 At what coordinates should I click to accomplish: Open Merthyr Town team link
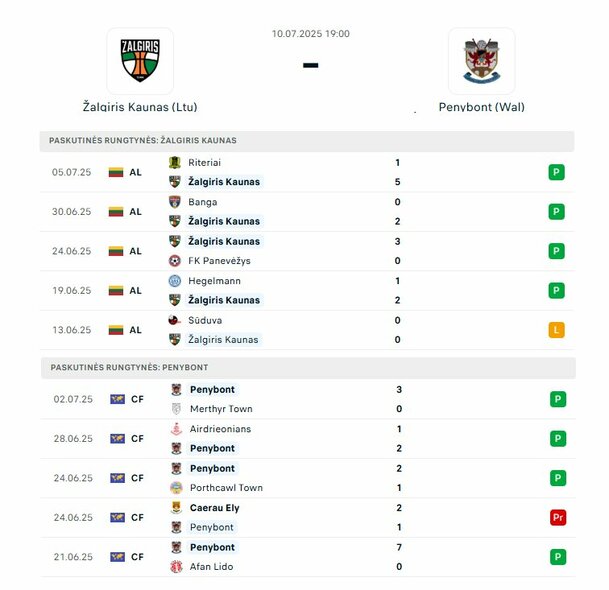click(221, 409)
